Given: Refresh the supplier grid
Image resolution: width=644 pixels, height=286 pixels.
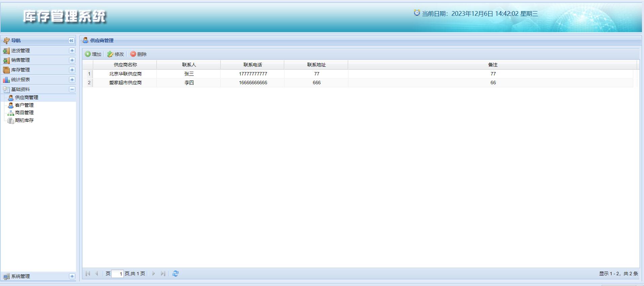Looking at the screenshot, I should (176, 274).
